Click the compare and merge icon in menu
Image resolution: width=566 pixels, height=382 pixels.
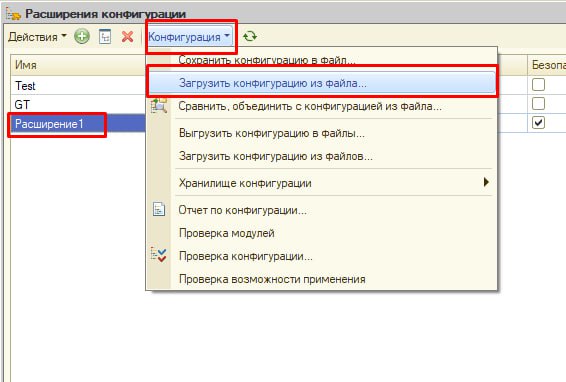(x=159, y=106)
